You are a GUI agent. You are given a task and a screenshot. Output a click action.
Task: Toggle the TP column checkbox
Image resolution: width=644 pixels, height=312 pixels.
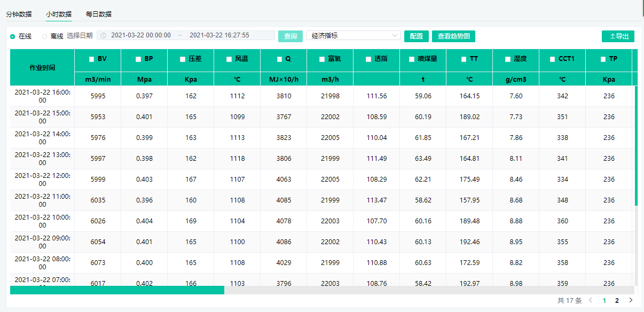[x=603, y=59]
